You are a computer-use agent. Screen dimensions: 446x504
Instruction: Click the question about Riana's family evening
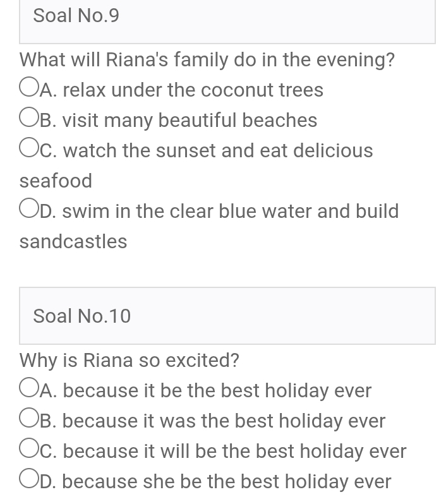[x=207, y=59]
